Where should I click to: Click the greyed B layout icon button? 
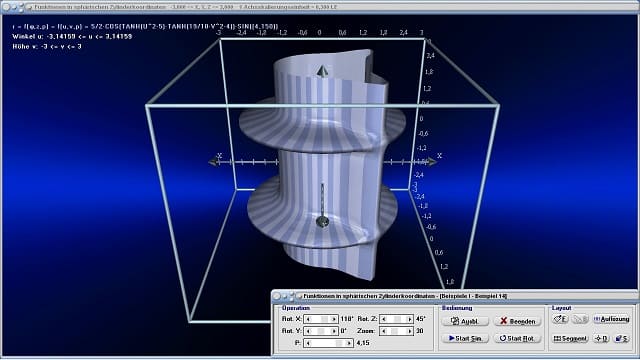point(580,319)
